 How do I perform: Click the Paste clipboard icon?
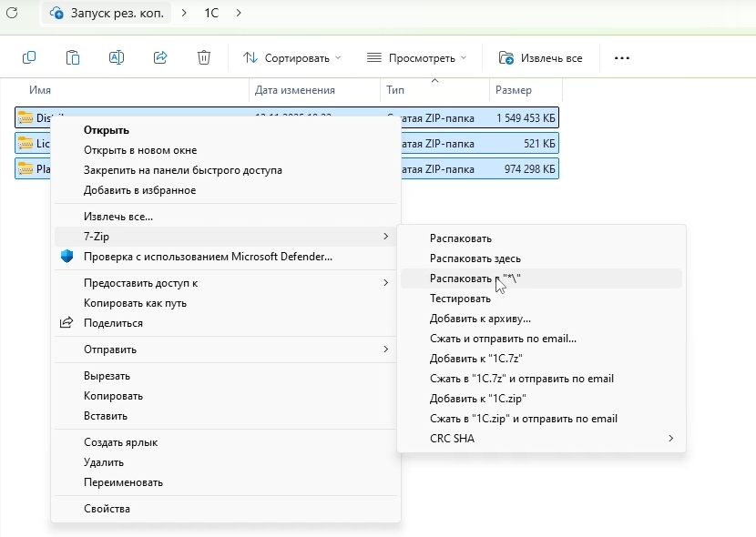pos(73,57)
